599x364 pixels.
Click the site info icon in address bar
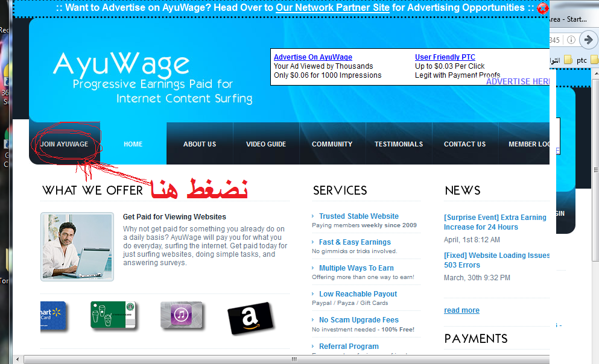tap(571, 40)
